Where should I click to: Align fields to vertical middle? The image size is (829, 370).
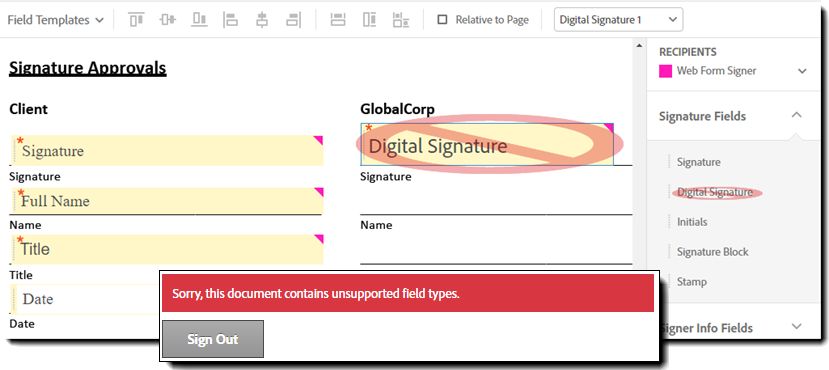[x=168, y=20]
